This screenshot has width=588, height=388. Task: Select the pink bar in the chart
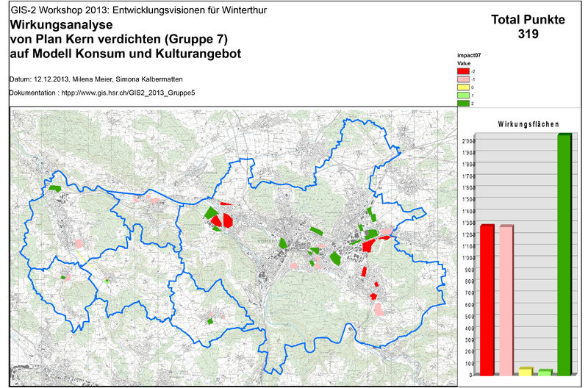506,300
